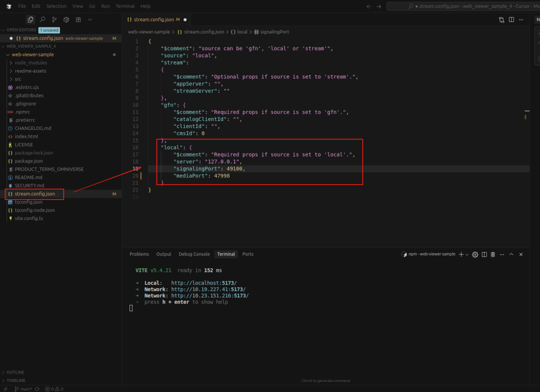Split the terminal panel
The height and width of the screenshot is (392, 540).
pos(484,254)
